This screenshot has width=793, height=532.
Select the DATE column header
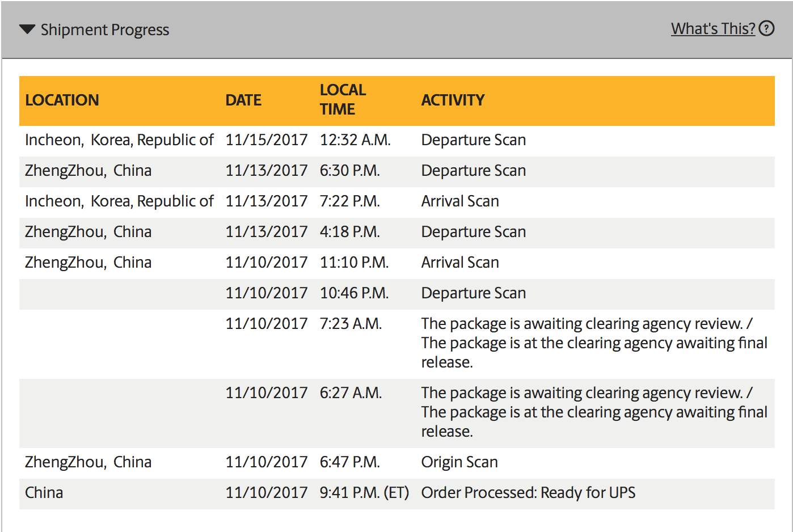[243, 100]
